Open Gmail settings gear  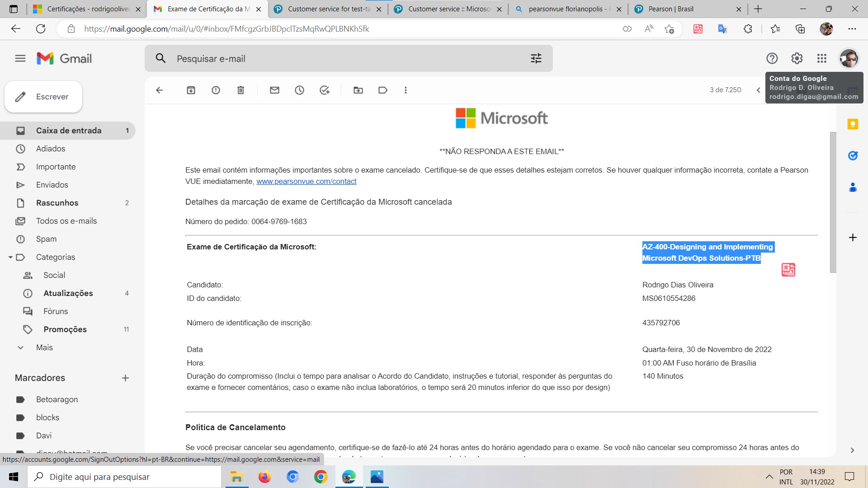(x=797, y=58)
